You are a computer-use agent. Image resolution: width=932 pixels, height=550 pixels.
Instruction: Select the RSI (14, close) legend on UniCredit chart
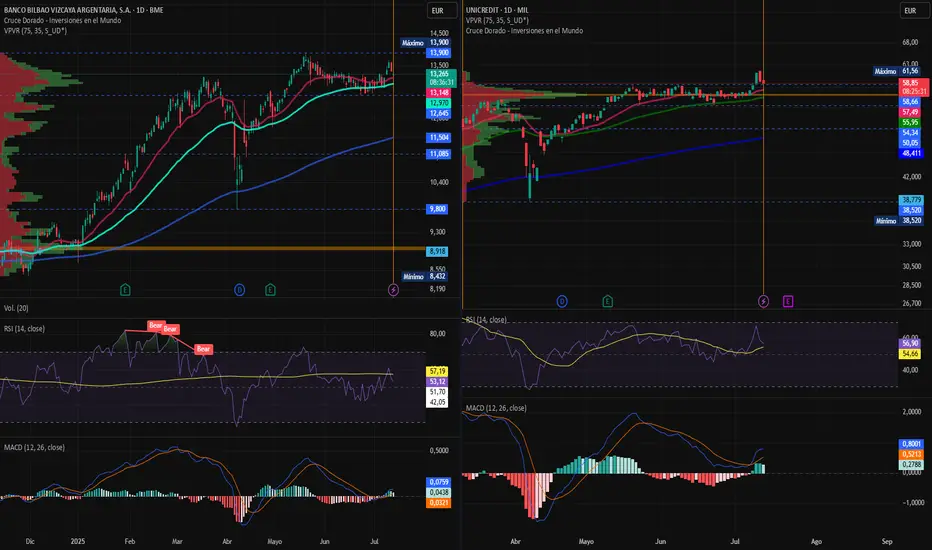486,320
